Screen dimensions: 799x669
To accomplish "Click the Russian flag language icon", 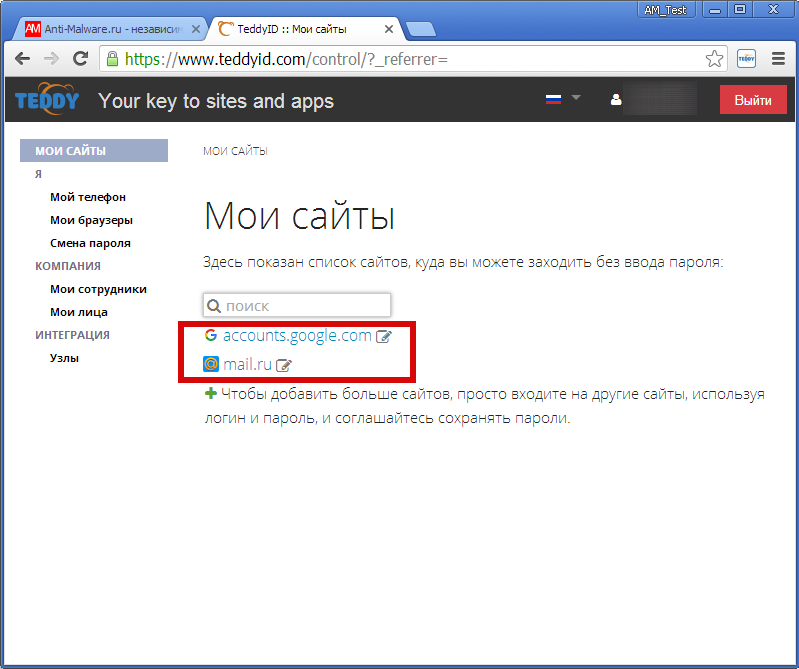I will [x=553, y=99].
